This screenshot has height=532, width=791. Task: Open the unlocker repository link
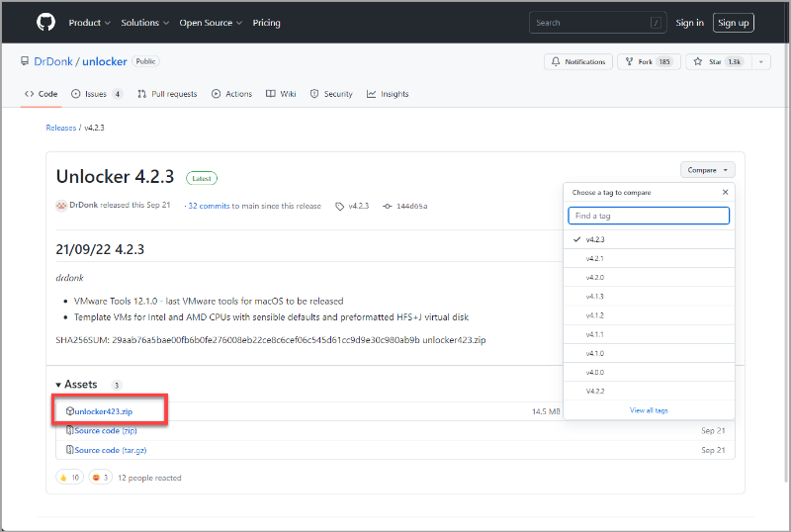coord(105,61)
